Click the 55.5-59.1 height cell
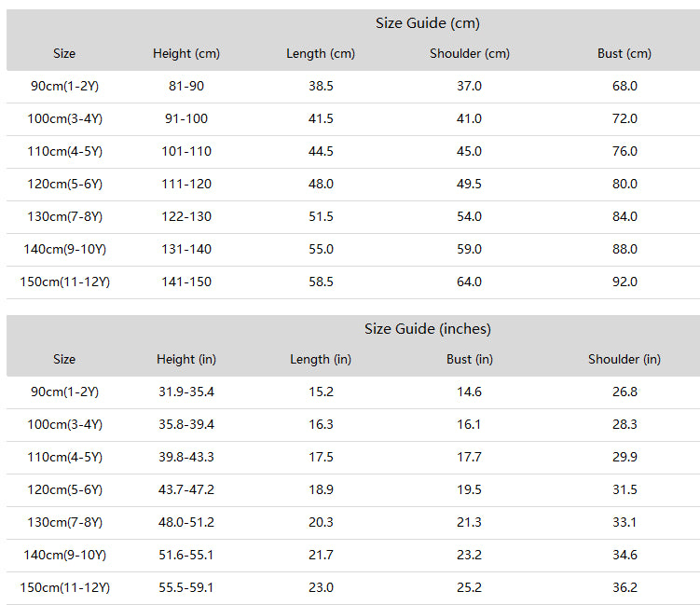 pos(186,587)
